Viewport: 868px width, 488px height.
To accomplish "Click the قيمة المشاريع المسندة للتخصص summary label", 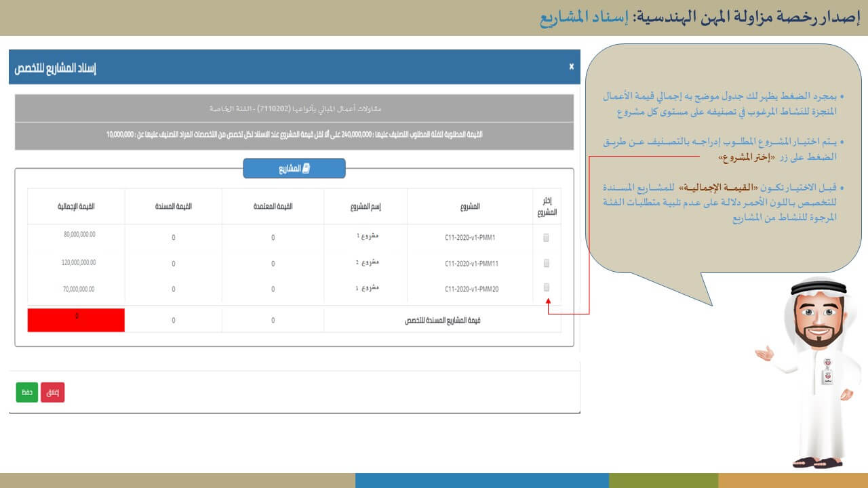I will [442, 321].
